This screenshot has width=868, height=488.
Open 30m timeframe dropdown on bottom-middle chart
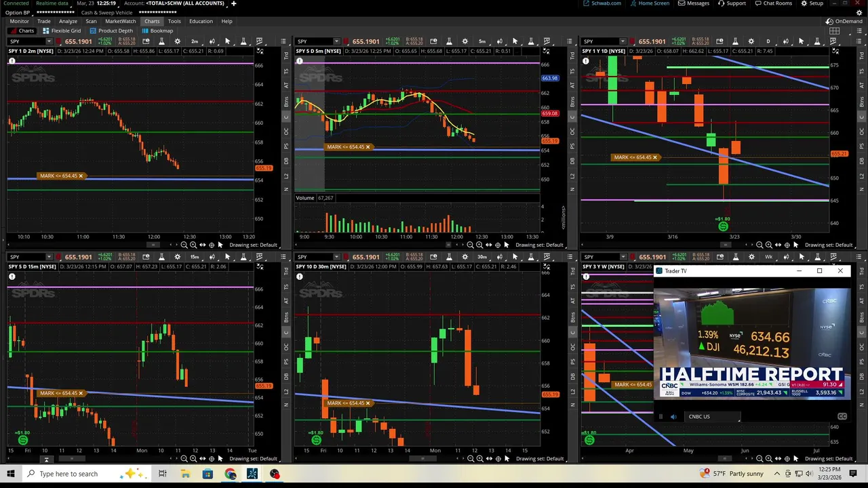482,257
